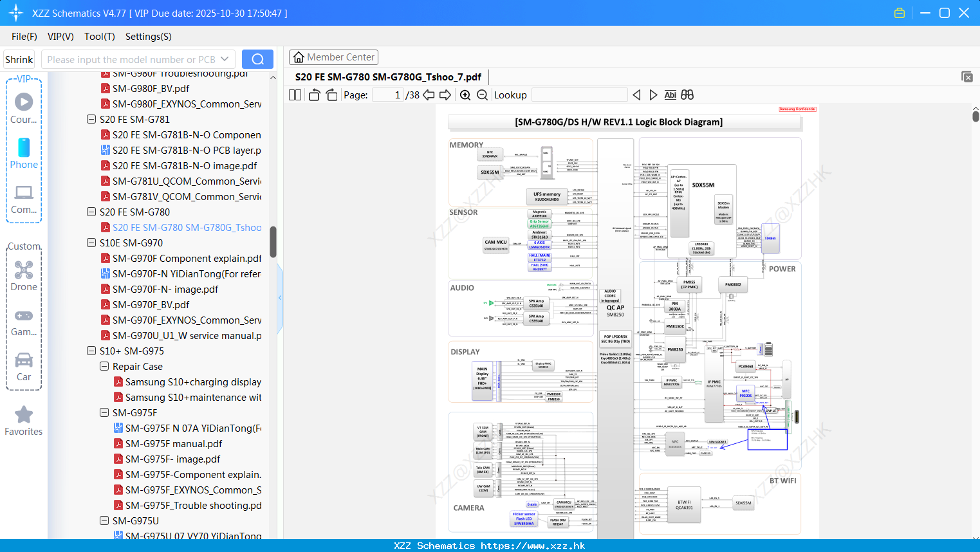Screen dimensions: 980x552
Task: Find previous lookup match triangle
Action: 636,95
